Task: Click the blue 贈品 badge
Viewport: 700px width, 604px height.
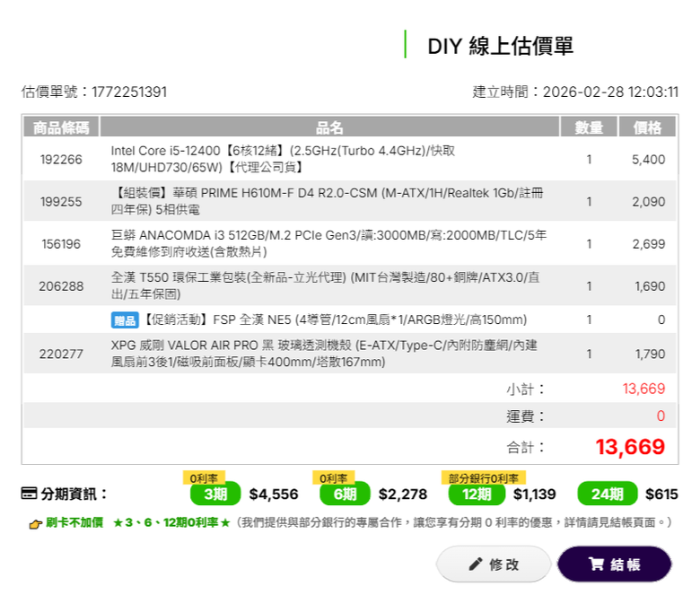Action: pos(125,320)
